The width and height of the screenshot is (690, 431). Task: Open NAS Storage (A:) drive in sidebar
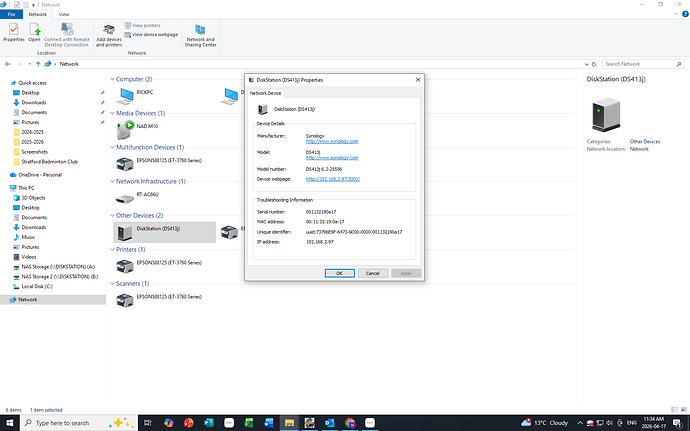[58, 267]
